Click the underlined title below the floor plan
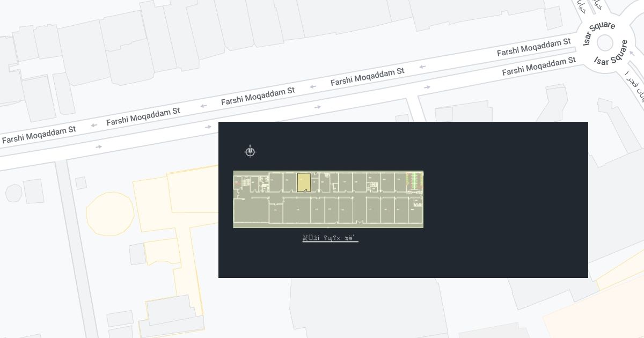 (330, 238)
